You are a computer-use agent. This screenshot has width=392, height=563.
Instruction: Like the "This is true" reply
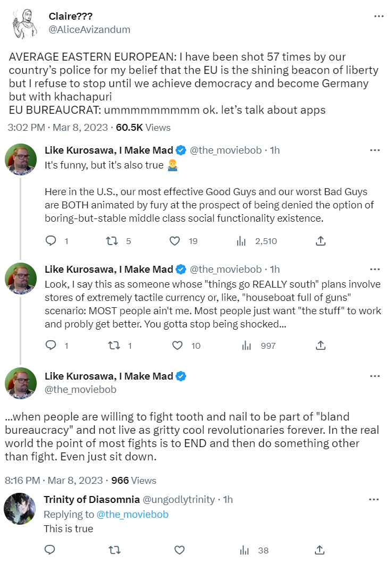180,550
